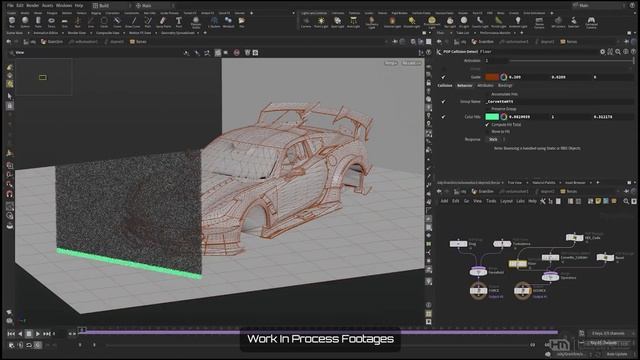Toggle loop playback mode button
640x360 pixels.
29,345
